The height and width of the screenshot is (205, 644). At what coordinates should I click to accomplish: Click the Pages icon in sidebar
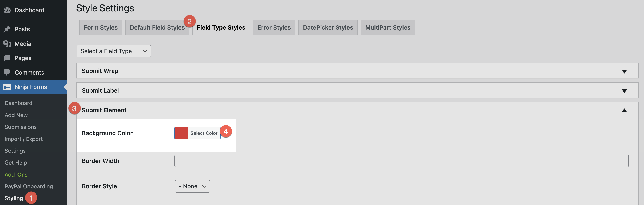[7, 58]
